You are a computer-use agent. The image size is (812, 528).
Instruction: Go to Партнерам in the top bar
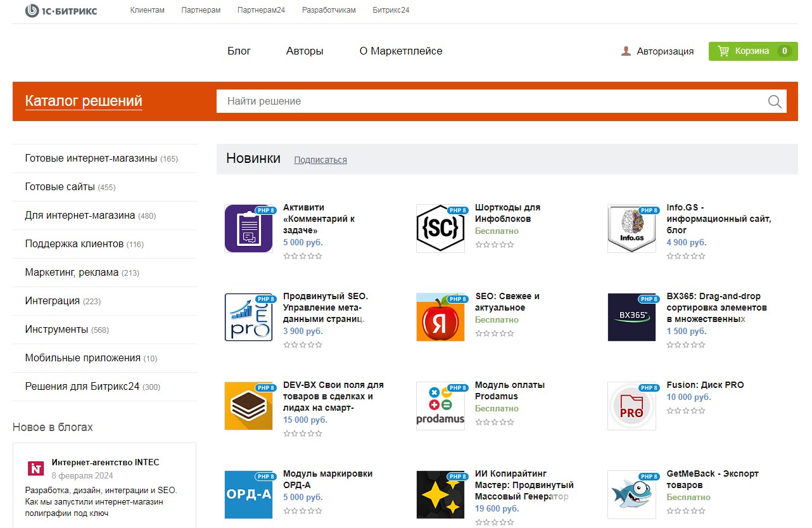pos(201,10)
